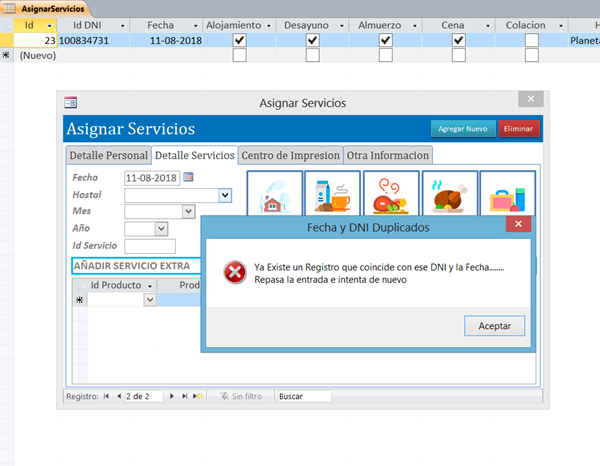Screen dimensions: 600x466
Task: Open the Fecha column header dropdown in table
Action: pyautogui.click(x=196, y=26)
